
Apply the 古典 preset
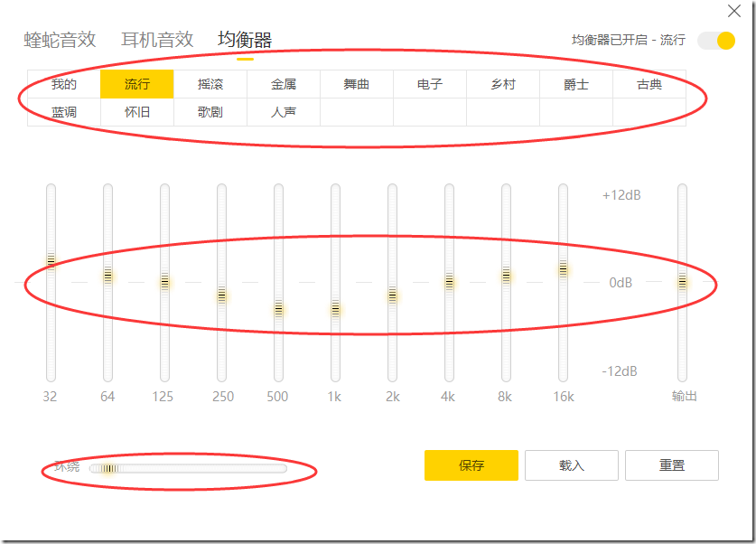650,83
